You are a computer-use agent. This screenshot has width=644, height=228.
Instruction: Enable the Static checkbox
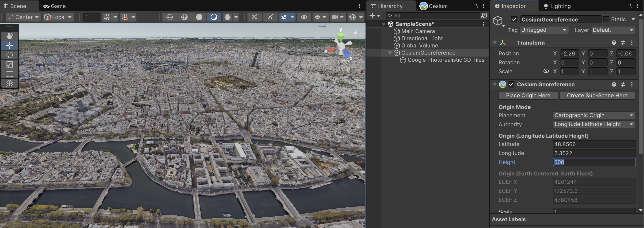(x=606, y=19)
